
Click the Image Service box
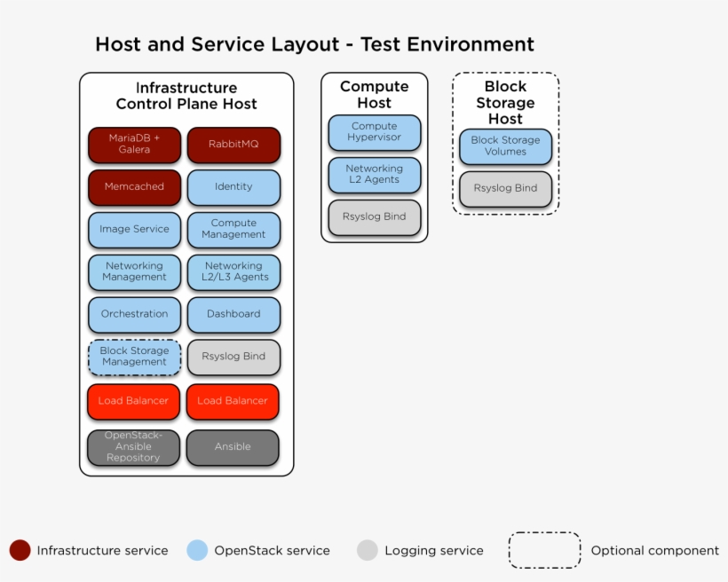point(134,229)
